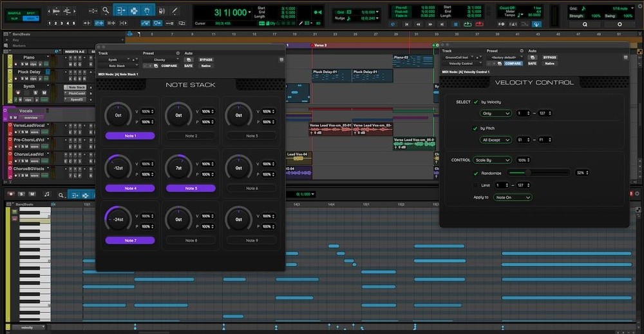The width and height of the screenshot is (644, 334).
Task: Select the Selector tool in top toolbar
Action: [x=134, y=10]
